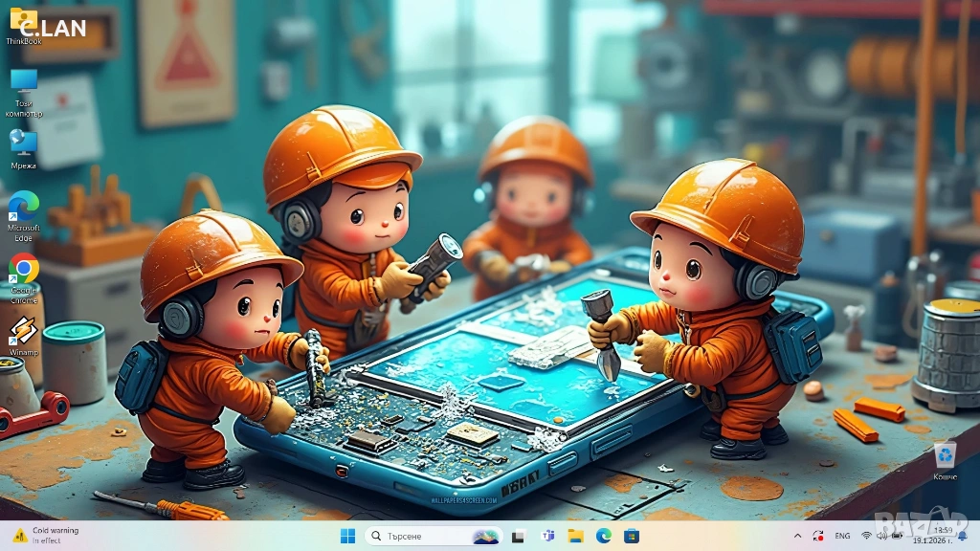Viewport: 980px width, 551px height.
Task: Open Microsoft Store from the taskbar
Action: pyautogui.click(x=632, y=536)
